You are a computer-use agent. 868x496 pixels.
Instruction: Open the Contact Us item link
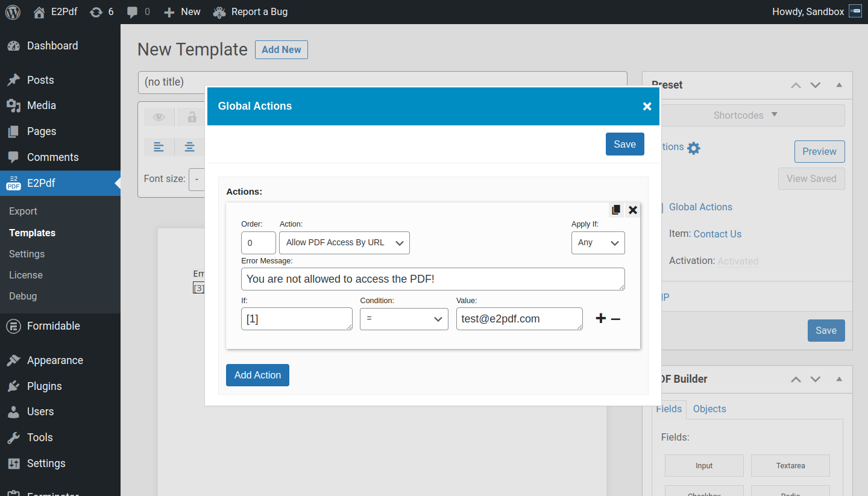(717, 234)
